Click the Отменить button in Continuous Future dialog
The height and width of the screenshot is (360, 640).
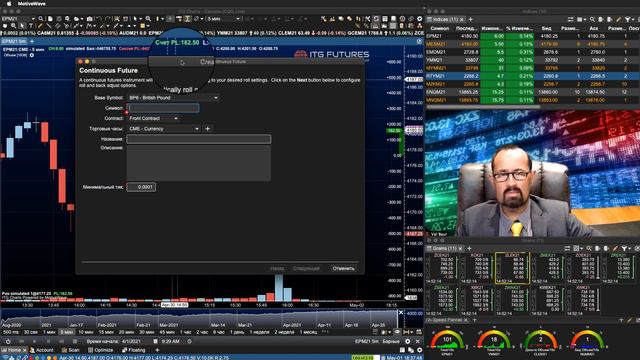click(343, 268)
